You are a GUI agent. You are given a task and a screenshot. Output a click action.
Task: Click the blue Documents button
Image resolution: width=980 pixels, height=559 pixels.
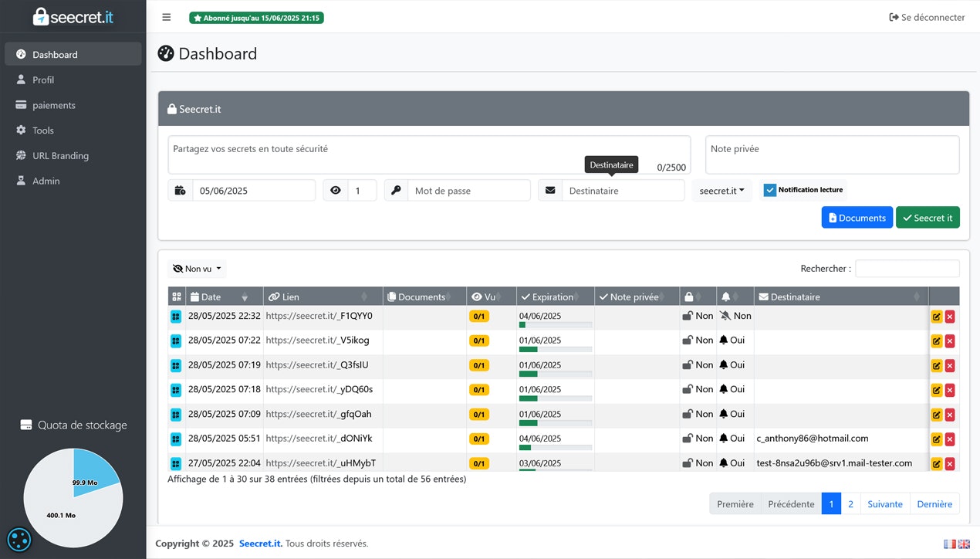pyautogui.click(x=857, y=218)
